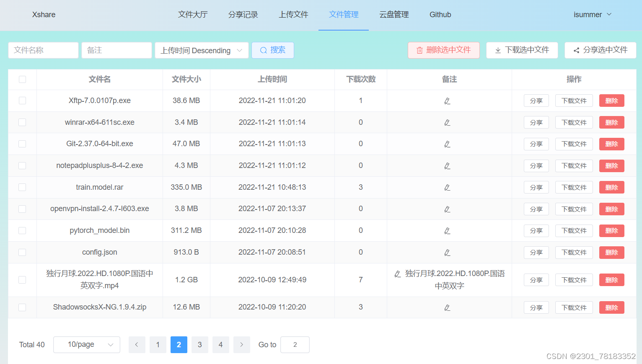The image size is (642, 364).
Task: Click the 搜索 search button
Action: pyautogui.click(x=273, y=50)
